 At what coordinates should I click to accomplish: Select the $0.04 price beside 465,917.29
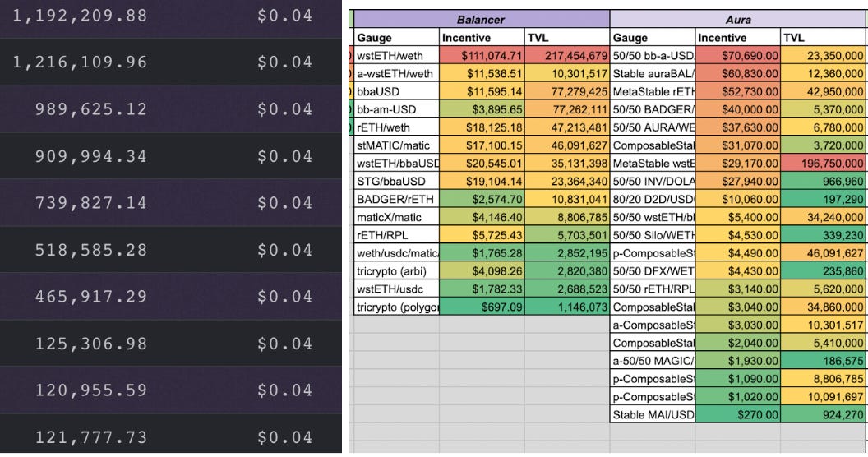pyautogui.click(x=284, y=297)
